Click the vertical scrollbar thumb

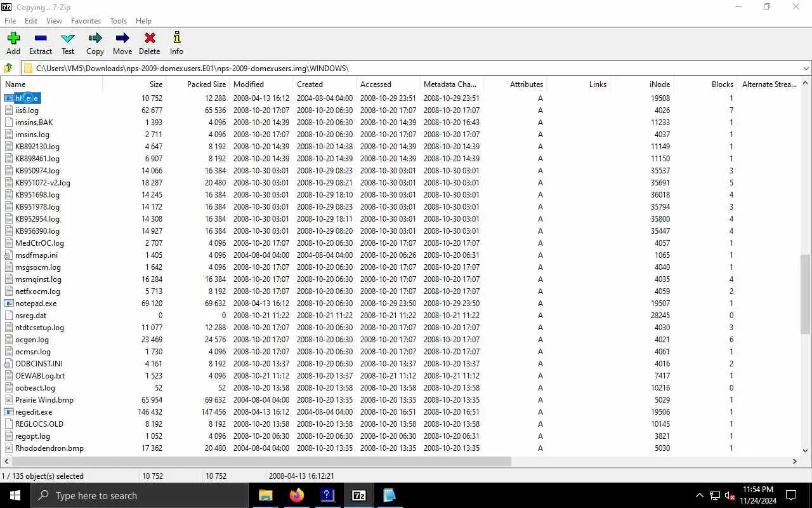(x=806, y=293)
